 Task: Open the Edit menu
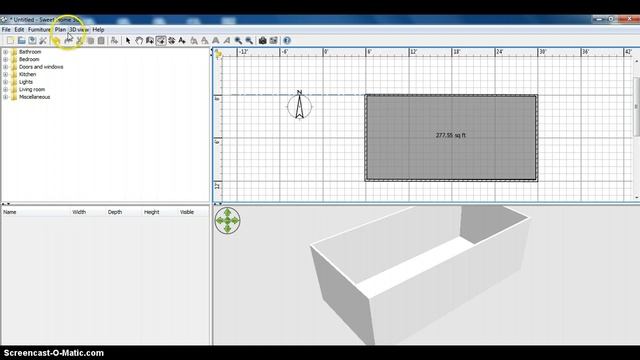(19, 30)
